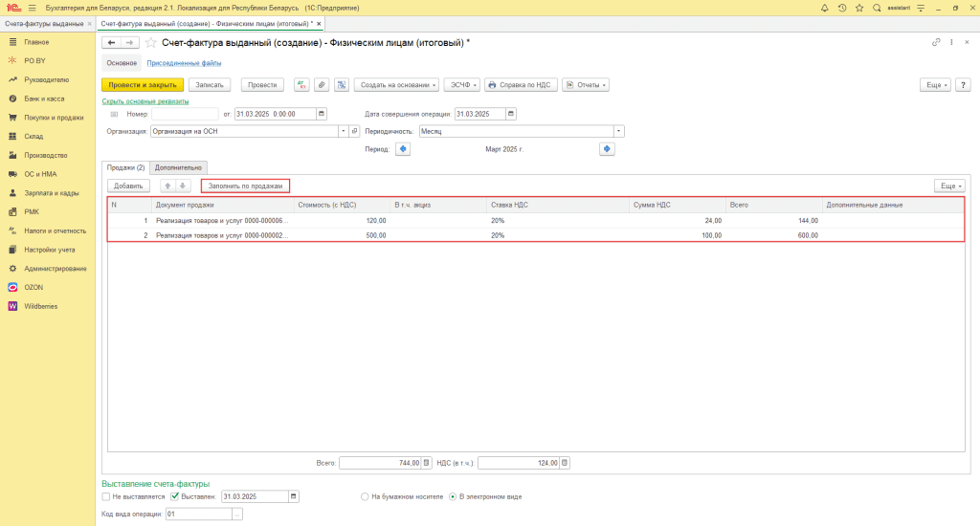This screenshot has height=526, width=980.
Task: Open Зарплата и кадры in sidebar
Action: [x=52, y=193]
